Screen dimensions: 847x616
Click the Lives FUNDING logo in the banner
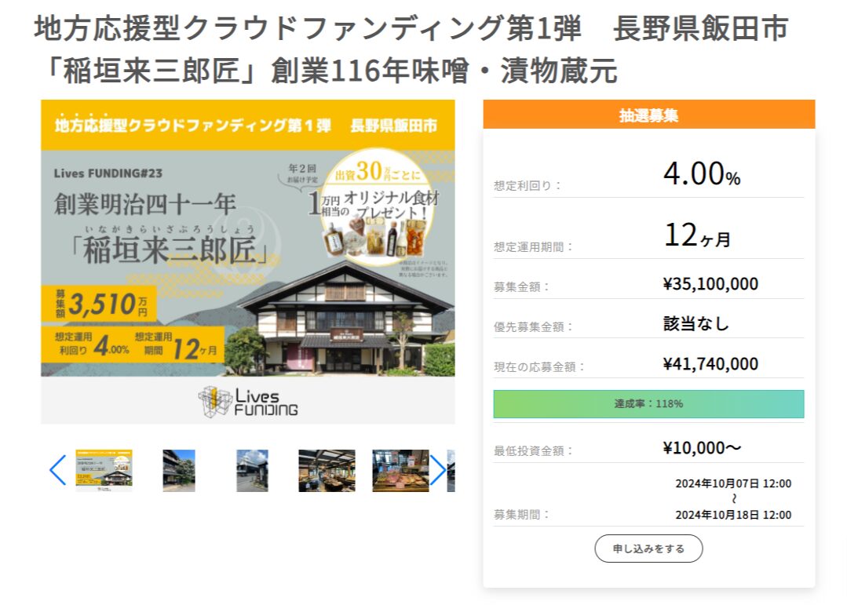click(248, 403)
